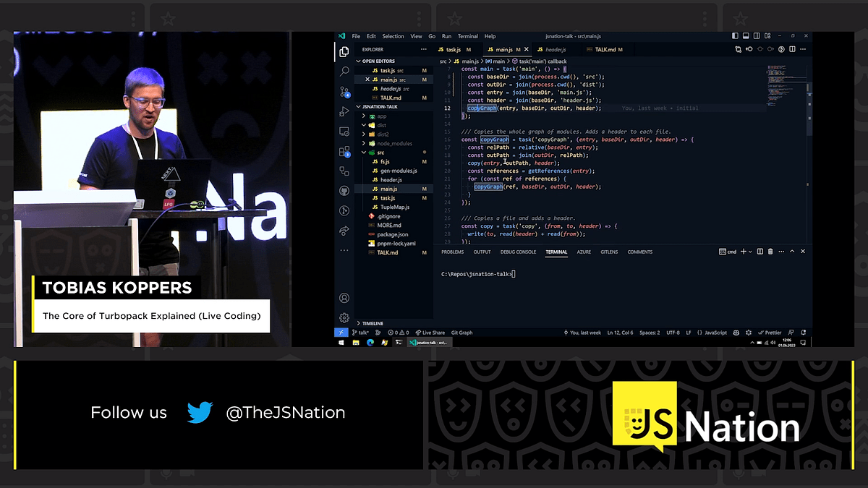Switch to the PROBLEMS panel tab
The height and width of the screenshot is (488, 868).
[x=452, y=252]
